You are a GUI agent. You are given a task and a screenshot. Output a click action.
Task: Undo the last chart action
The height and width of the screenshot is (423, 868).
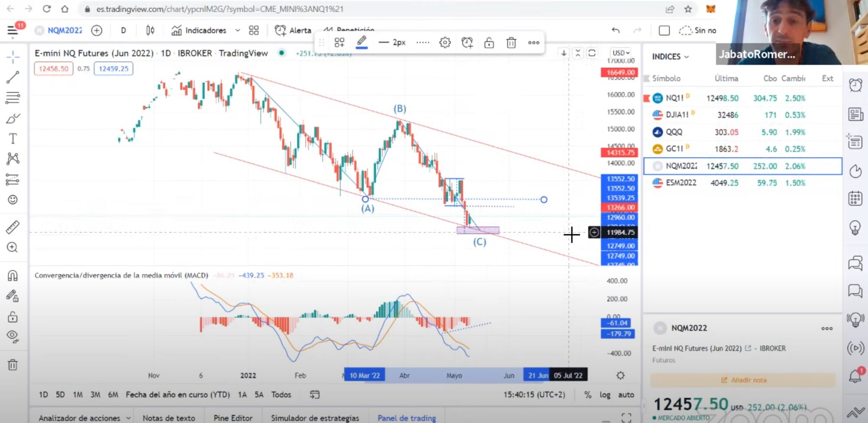click(x=615, y=30)
